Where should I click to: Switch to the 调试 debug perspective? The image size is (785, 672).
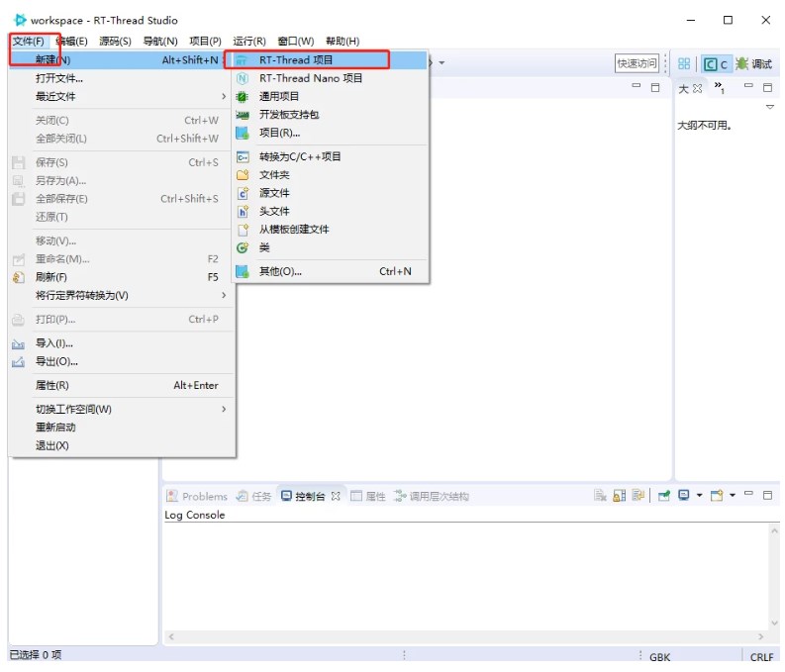[x=754, y=64]
